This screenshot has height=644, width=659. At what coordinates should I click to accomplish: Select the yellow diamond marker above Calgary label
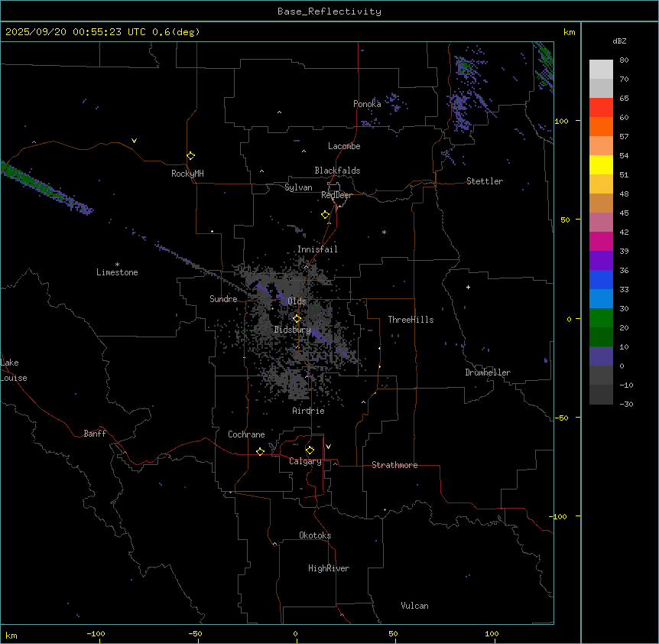pyautogui.click(x=310, y=450)
